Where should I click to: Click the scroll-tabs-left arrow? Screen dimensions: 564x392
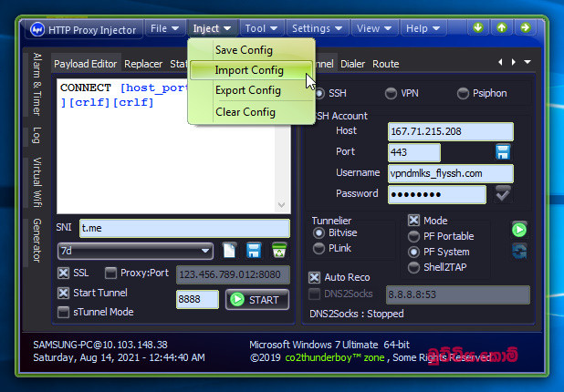tap(500, 62)
